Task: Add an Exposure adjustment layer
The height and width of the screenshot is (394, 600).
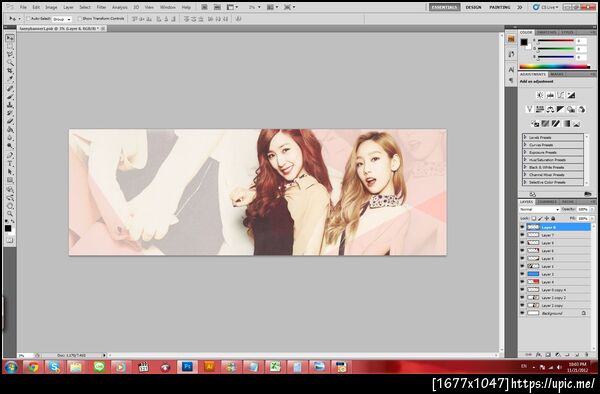Action: 571,95
